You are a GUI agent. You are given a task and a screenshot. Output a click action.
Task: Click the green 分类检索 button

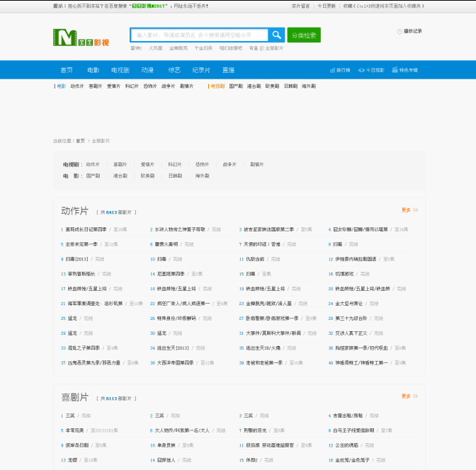pyautogui.click(x=304, y=35)
